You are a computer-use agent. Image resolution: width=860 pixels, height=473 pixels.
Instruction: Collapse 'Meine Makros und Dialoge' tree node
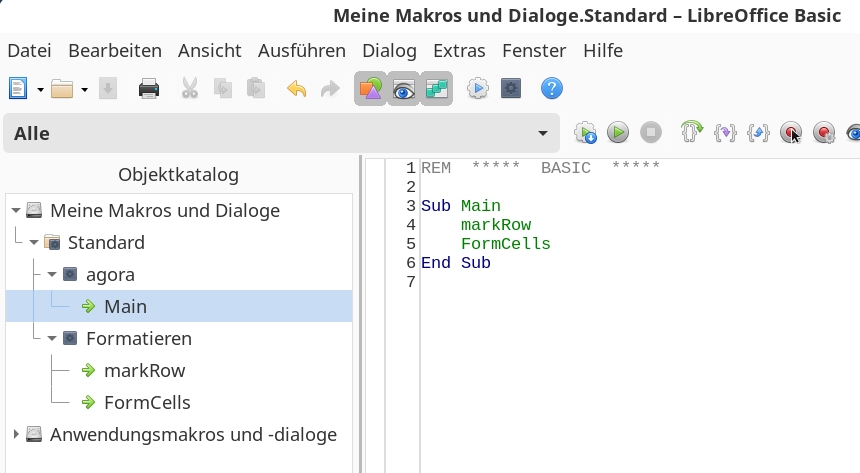click(16, 211)
